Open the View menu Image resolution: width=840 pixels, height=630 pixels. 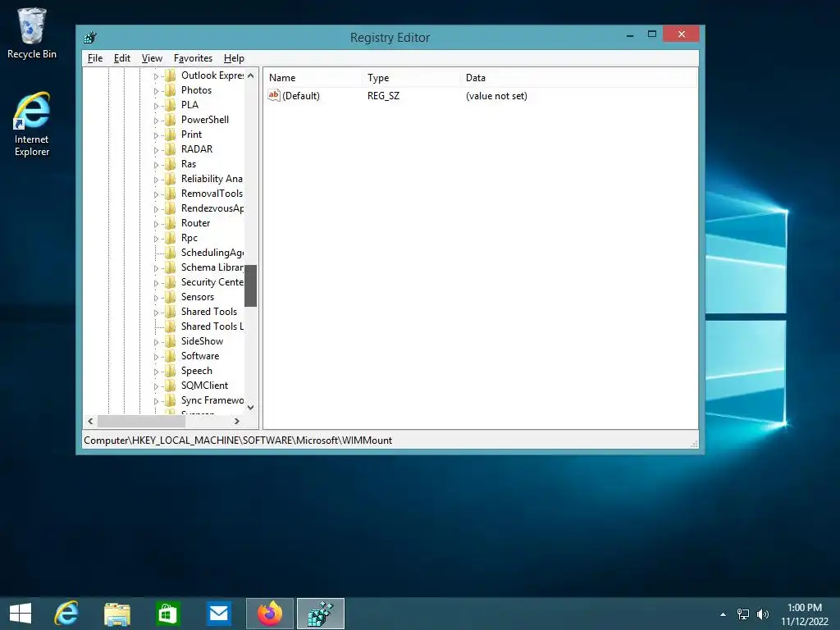pyautogui.click(x=152, y=58)
